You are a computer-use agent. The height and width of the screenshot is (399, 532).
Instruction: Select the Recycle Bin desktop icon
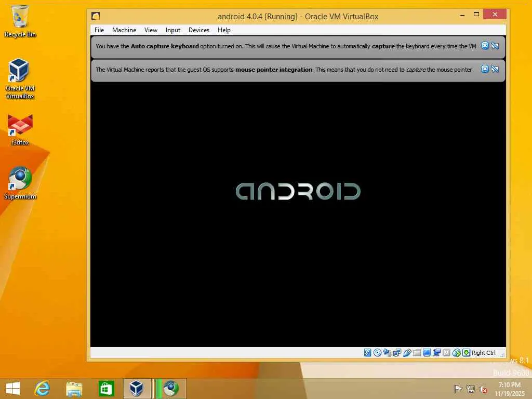20,21
